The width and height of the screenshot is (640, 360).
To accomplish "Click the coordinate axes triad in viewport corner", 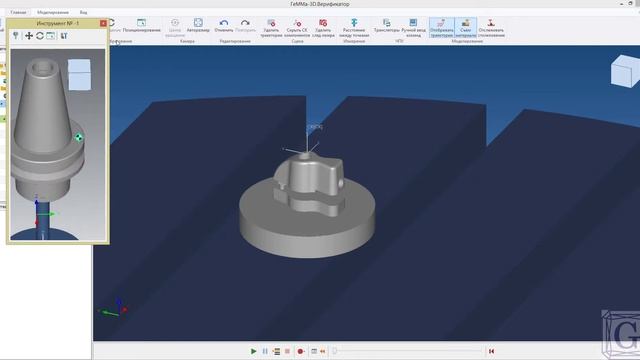I will [113, 308].
